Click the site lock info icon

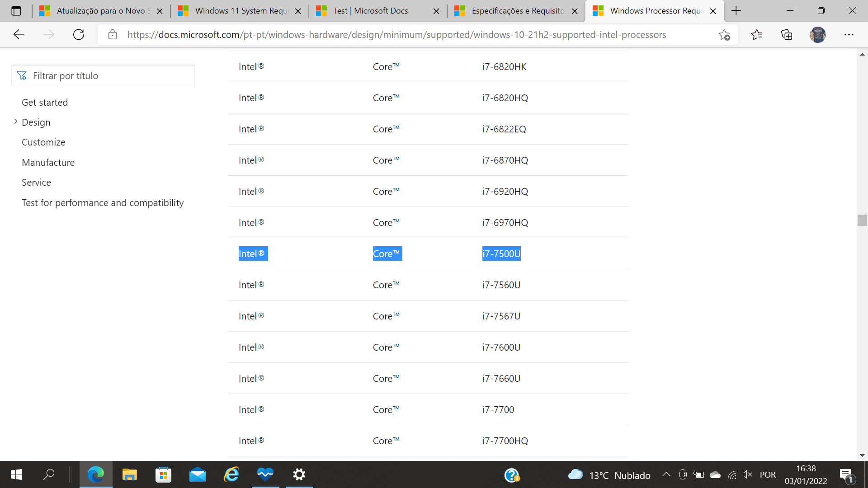pos(113,35)
